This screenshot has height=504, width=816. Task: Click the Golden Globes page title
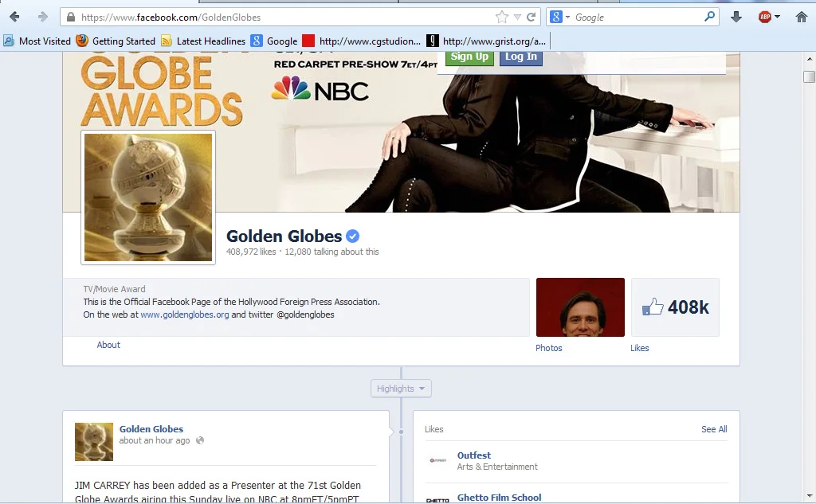pos(284,236)
